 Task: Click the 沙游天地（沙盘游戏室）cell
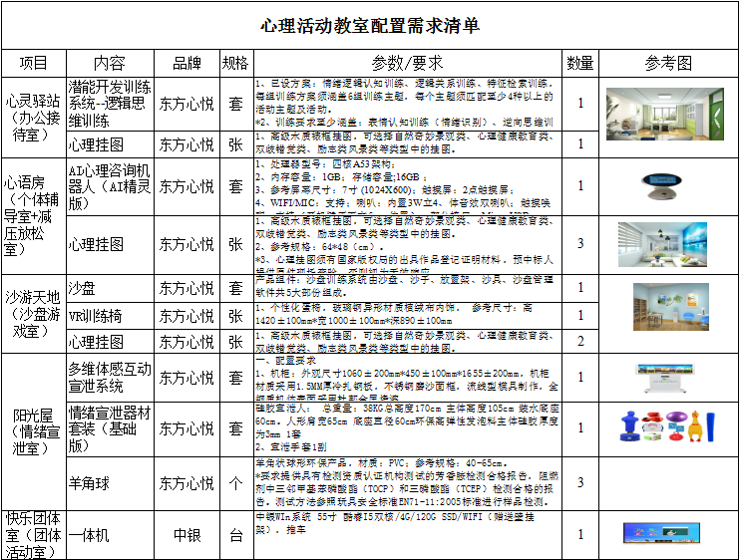point(34,314)
